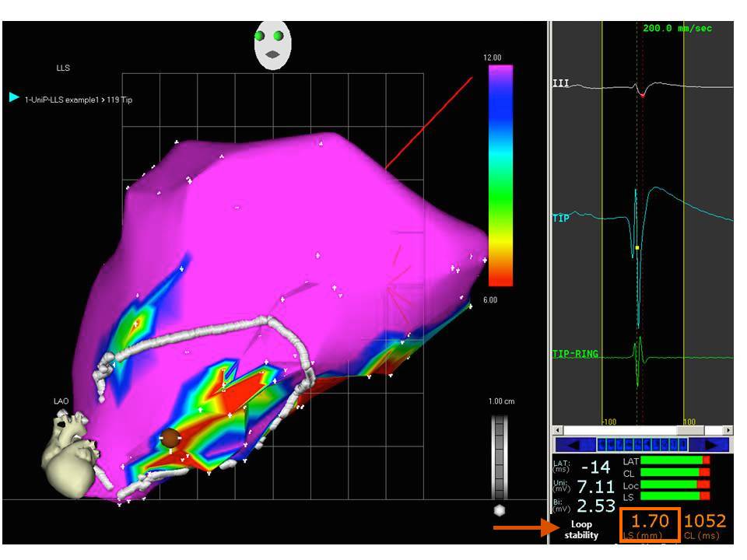Click the 12.00 upper color scale value
Image resolution: width=747 pixels, height=560 pixels.
[x=492, y=58]
